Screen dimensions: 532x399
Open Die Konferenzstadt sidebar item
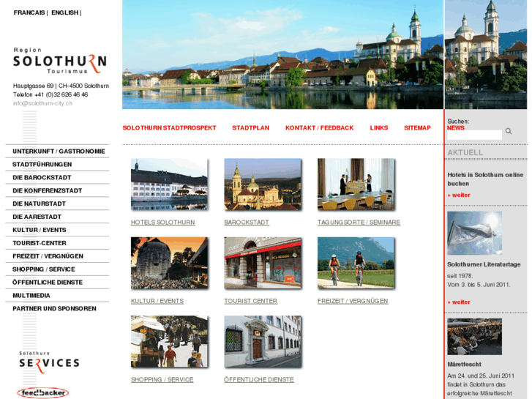pos(47,191)
